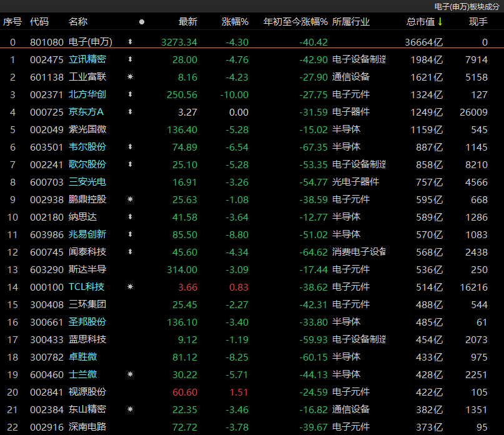Click the yellow sort arrow beside 总市值
504x435 pixels.
tap(440, 21)
